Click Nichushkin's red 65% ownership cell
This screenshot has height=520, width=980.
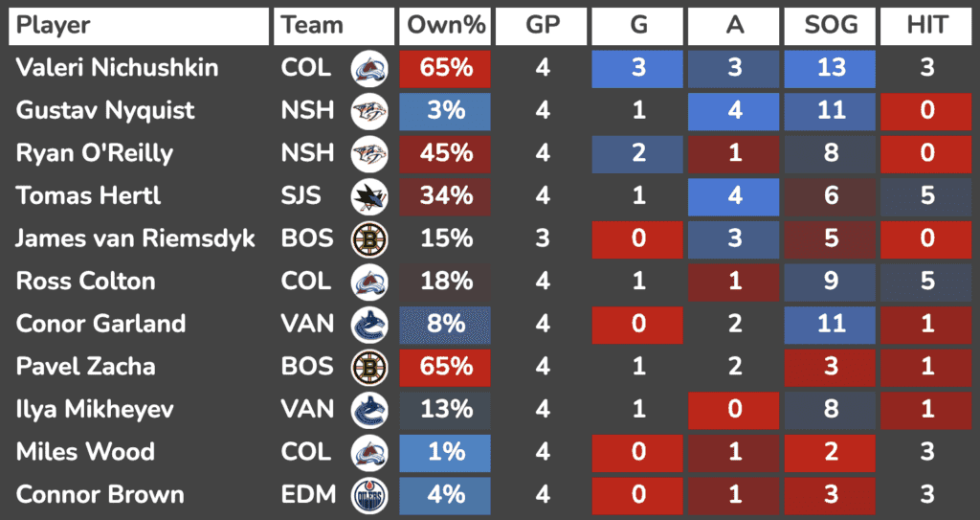(446, 68)
